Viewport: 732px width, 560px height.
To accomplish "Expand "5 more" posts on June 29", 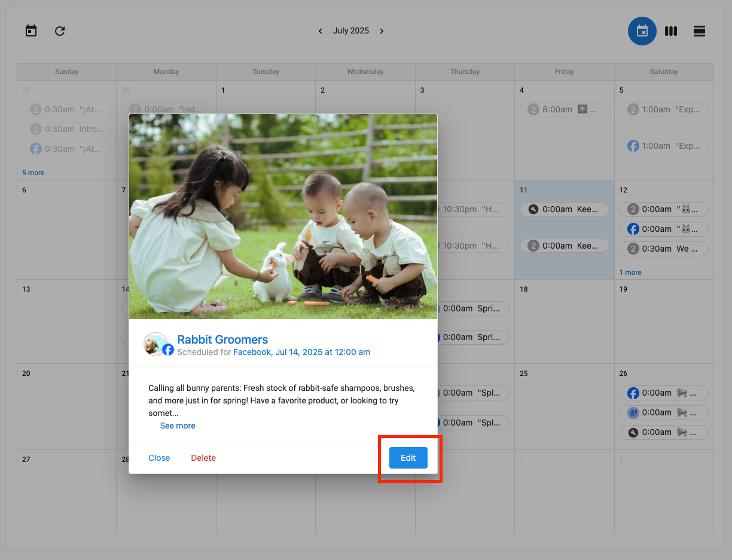I will 33,172.
